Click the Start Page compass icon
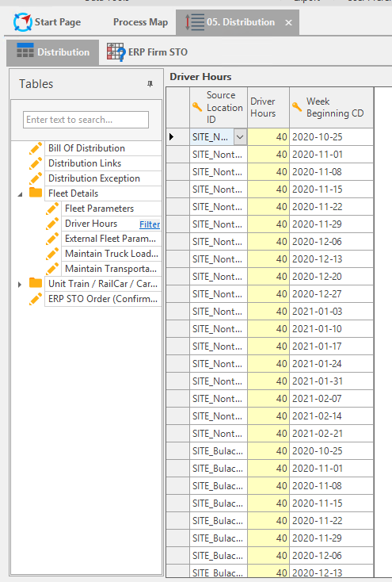This screenshot has height=582, width=392. (22, 22)
